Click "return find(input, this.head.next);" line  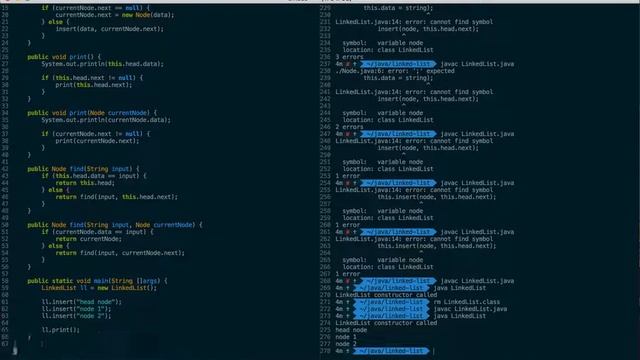(117, 197)
